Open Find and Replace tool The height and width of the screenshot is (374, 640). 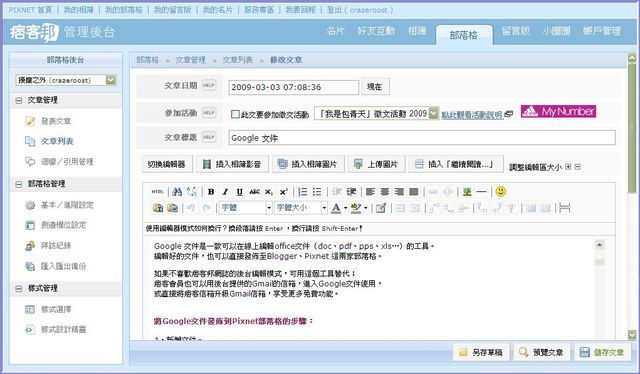tap(191, 191)
